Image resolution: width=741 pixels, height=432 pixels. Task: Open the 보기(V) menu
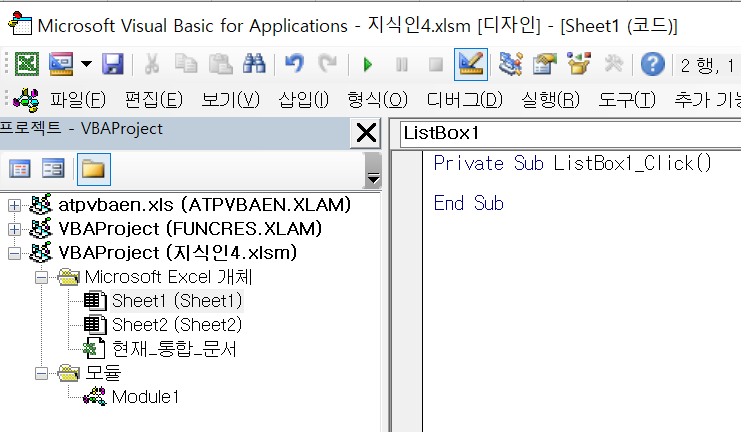coord(231,100)
